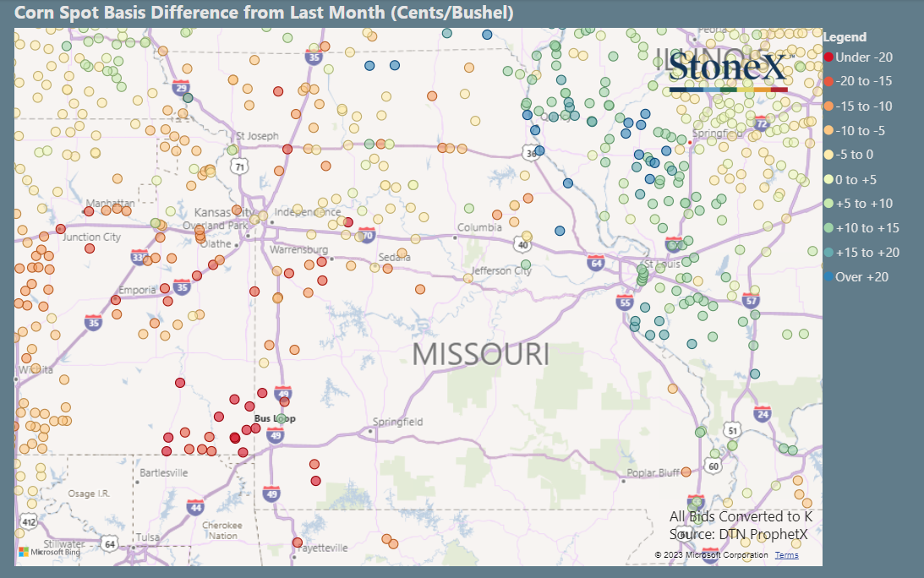Click the Bus Loop map label
924x578 pixels.
(275, 418)
